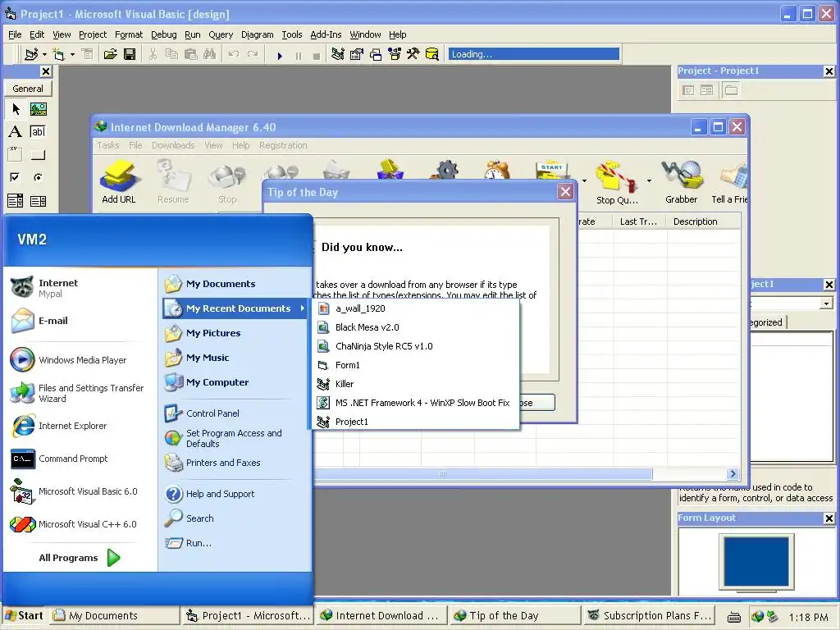Select the PictureBox toolbox control
This screenshot has height=630, width=840.
38,109
